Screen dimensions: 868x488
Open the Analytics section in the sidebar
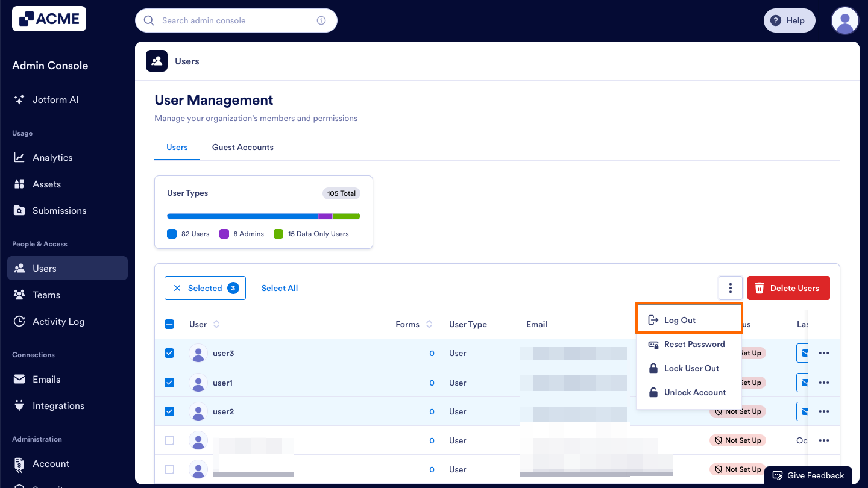point(51,157)
